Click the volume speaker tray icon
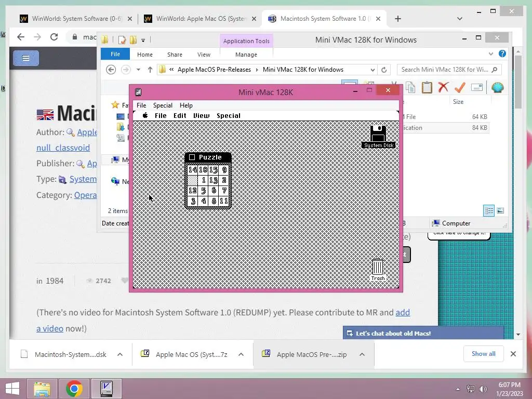532x399 pixels. click(483, 389)
